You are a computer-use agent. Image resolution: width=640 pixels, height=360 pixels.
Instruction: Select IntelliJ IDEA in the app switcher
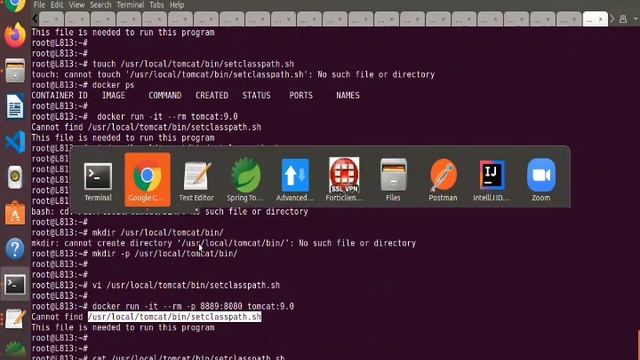(491, 180)
